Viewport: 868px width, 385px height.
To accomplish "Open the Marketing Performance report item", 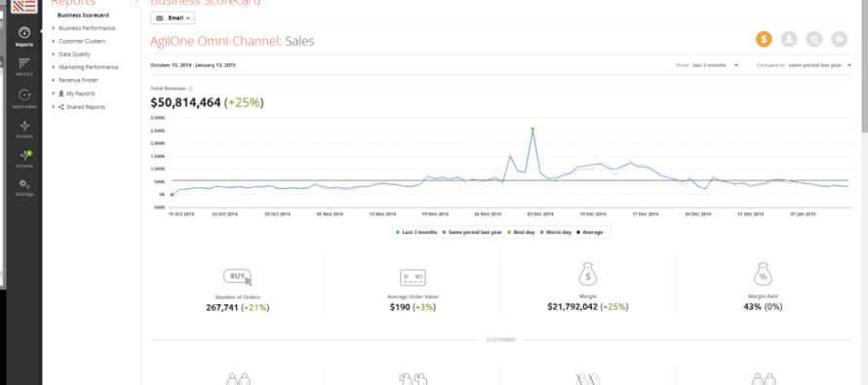I will (x=89, y=67).
